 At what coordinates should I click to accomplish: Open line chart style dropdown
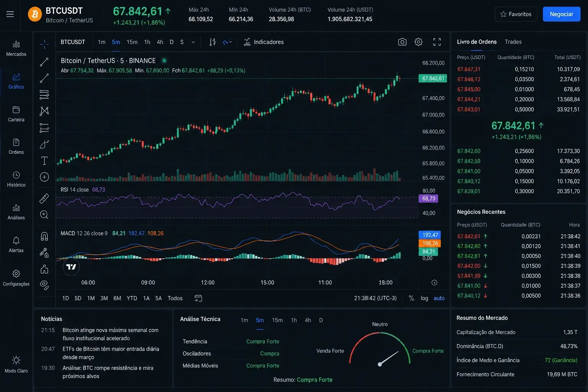pyautogui.click(x=227, y=42)
